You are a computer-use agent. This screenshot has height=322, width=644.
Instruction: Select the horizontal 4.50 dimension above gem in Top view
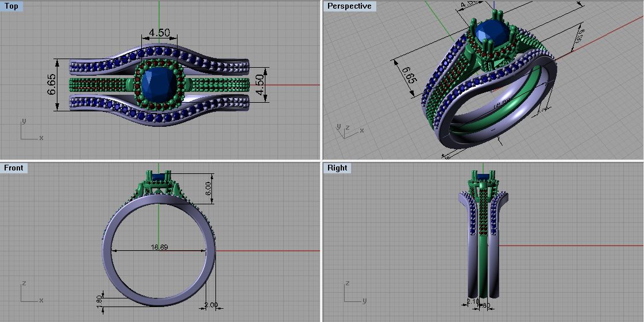coord(159,33)
